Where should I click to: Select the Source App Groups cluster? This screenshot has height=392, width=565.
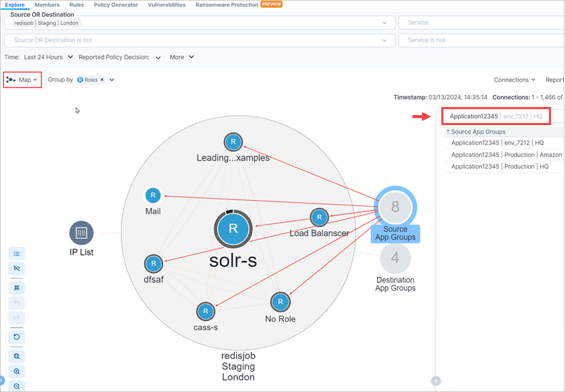click(x=395, y=207)
